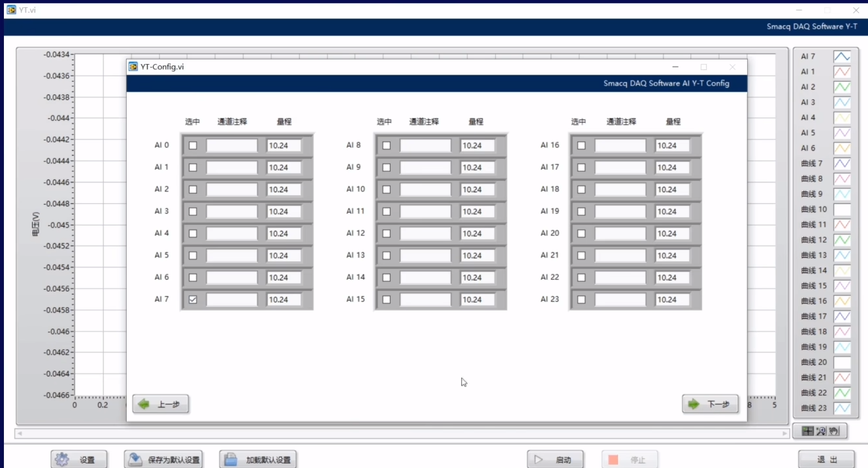Click the AI 7 channel comment field

point(232,299)
